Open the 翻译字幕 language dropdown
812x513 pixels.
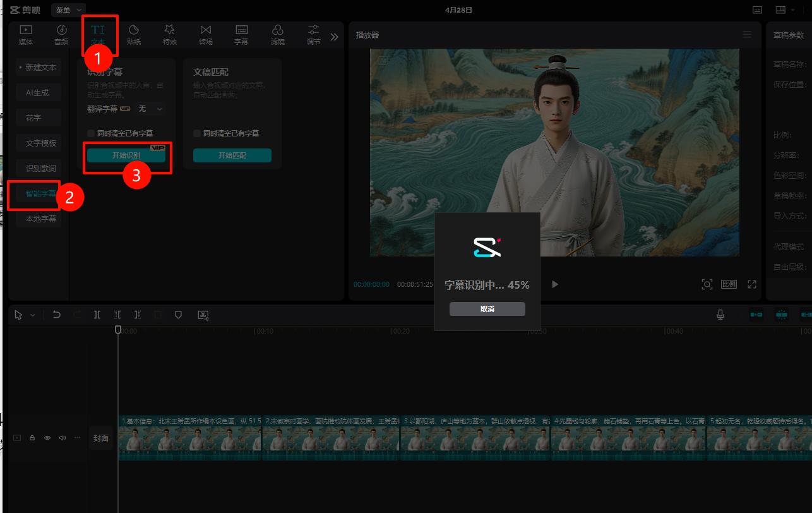(150, 109)
